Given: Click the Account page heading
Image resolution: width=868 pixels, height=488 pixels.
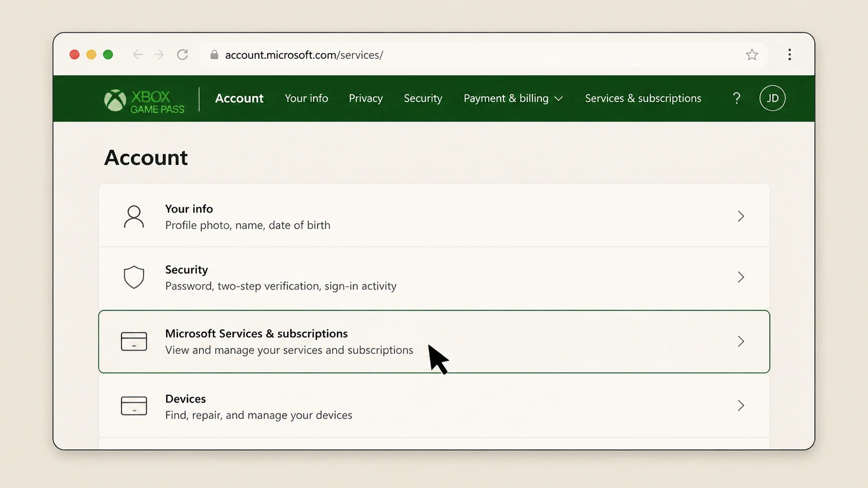Looking at the screenshot, I should click(146, 158).
